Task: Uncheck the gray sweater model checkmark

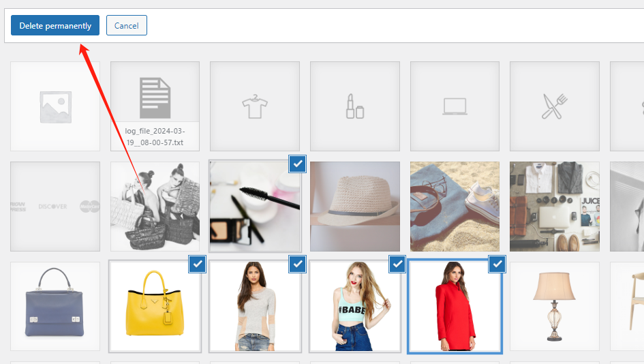Action: click(297, 264)
